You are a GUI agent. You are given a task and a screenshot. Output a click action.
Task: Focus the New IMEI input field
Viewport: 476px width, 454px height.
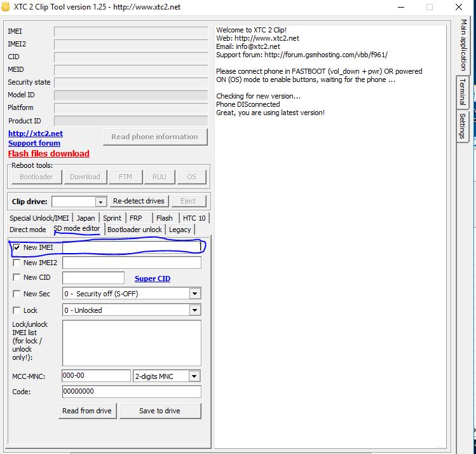click(132, 247)
